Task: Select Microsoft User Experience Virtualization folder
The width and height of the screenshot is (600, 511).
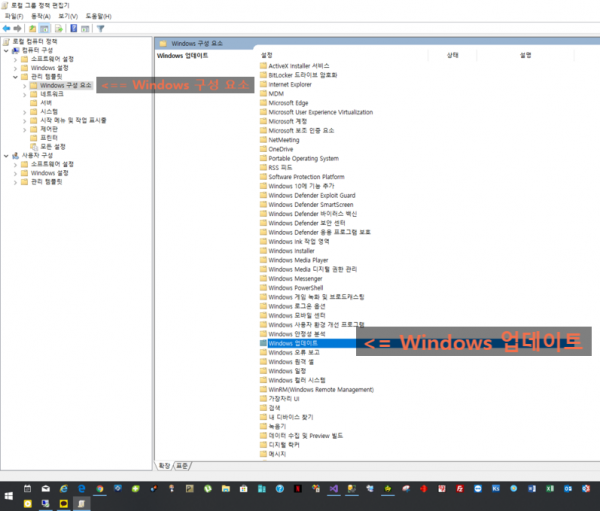Action: pyautogui.click(x=321, y=112)
